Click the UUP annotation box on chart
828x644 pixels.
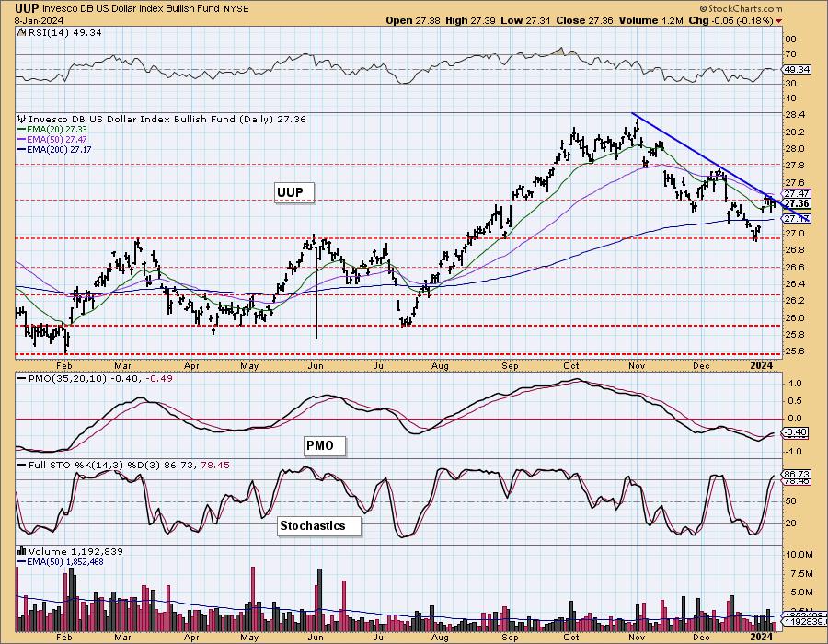pyautogui.click(x=294, y=192)
